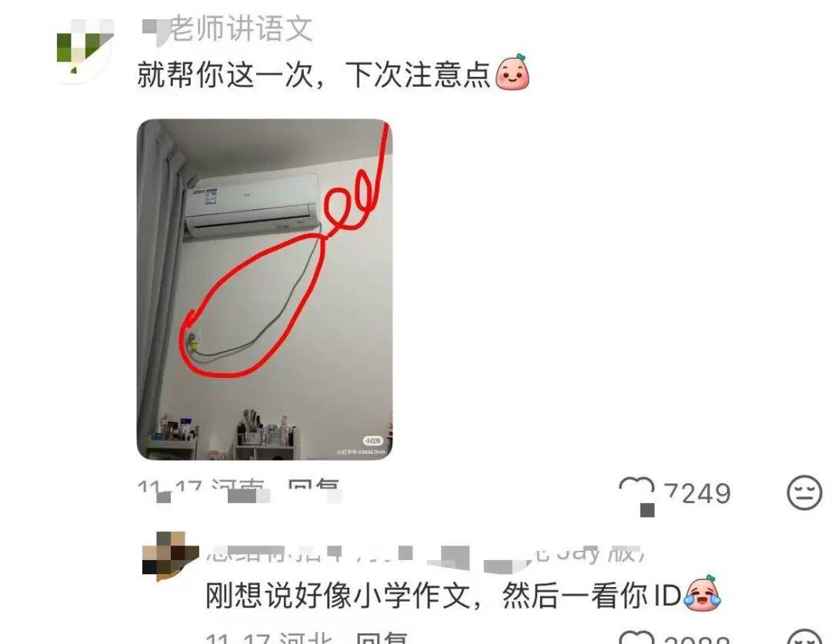
Task: Click 回复 under the Hebei reply
Action: [x=382, y=638]
